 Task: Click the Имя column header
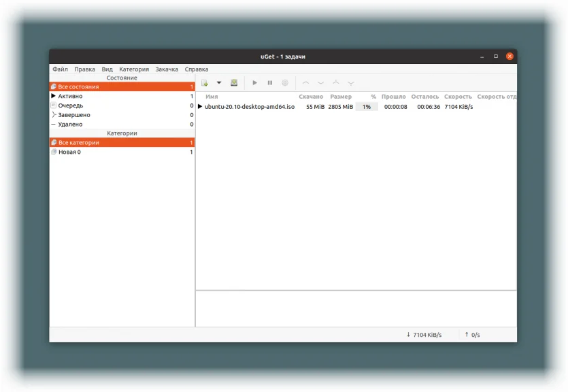[212, 97]
